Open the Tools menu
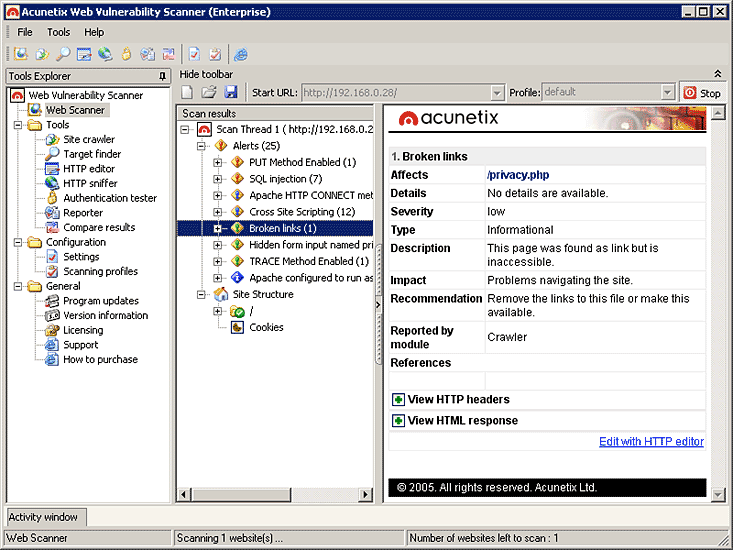The image size is (733, 550). [58, 32]
